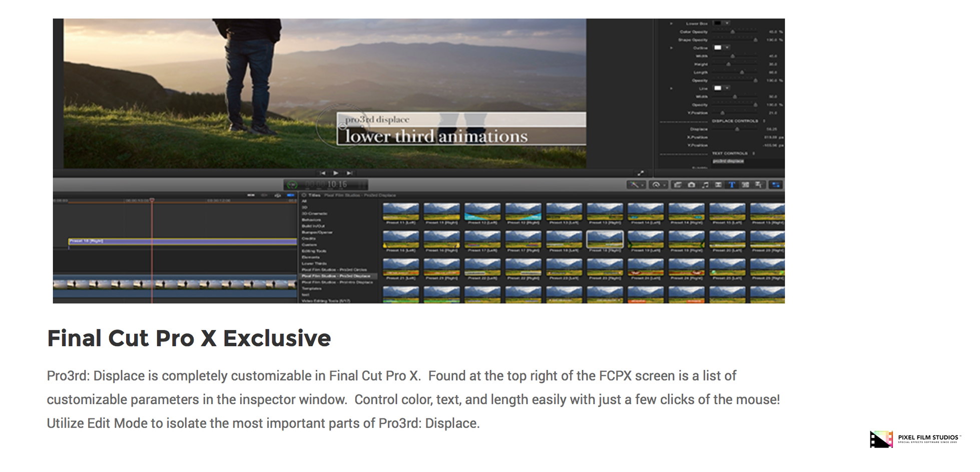Viewport: 980px width, 472px height.
Task: Open the Effects browser icon
Action: 677,185
